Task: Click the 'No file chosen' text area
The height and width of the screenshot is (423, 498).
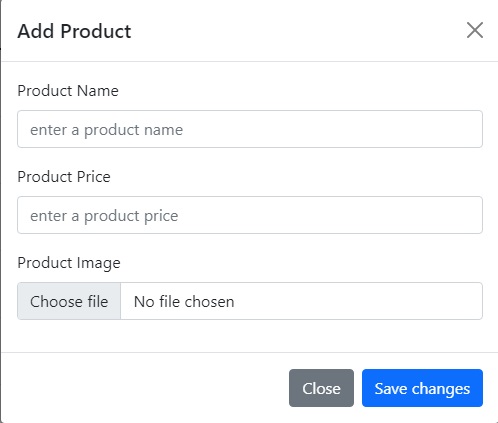Action: coord(184,302)
